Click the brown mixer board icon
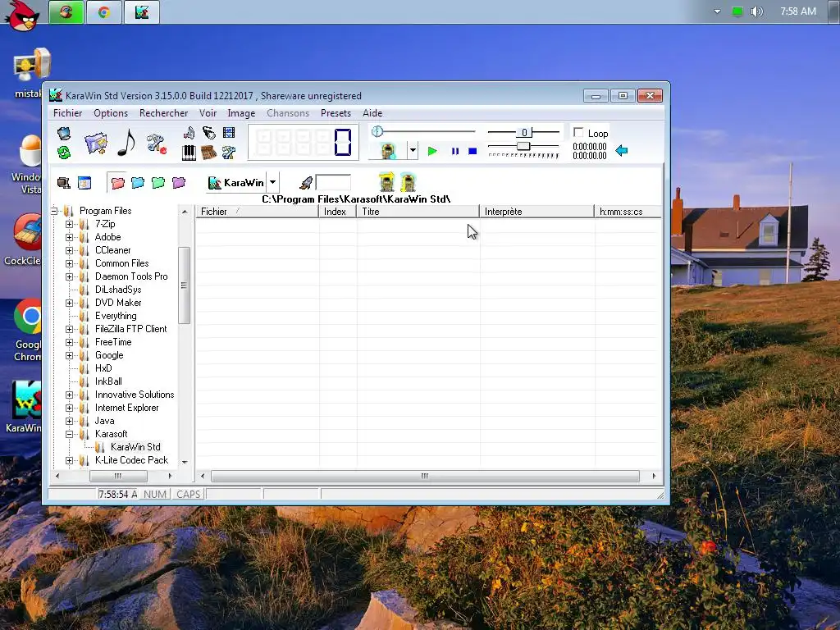 point(209,153)
